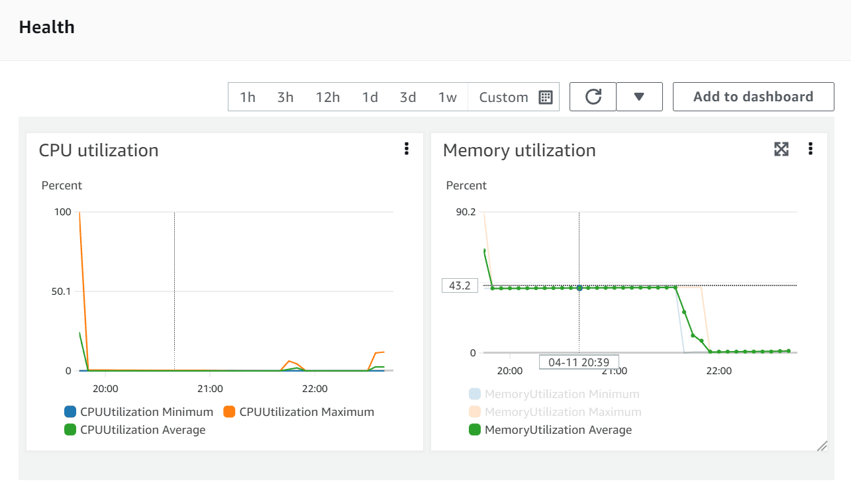This screenshot has width=851, height=504.
Task: Open the Custom time range picker
Action: click(503, 97)
